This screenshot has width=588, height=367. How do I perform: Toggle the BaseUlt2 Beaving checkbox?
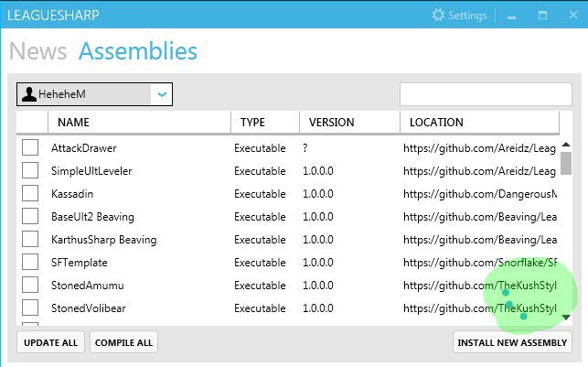tap(30, 216)
